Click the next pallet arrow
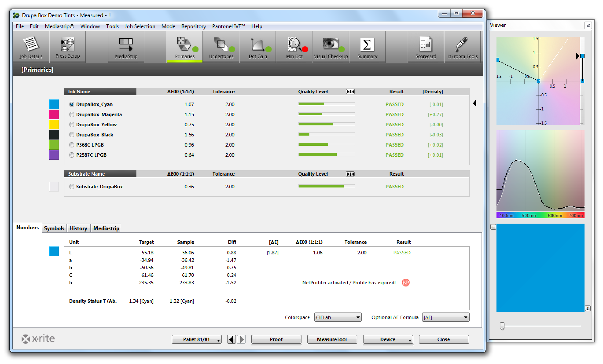 pos(242,340)
